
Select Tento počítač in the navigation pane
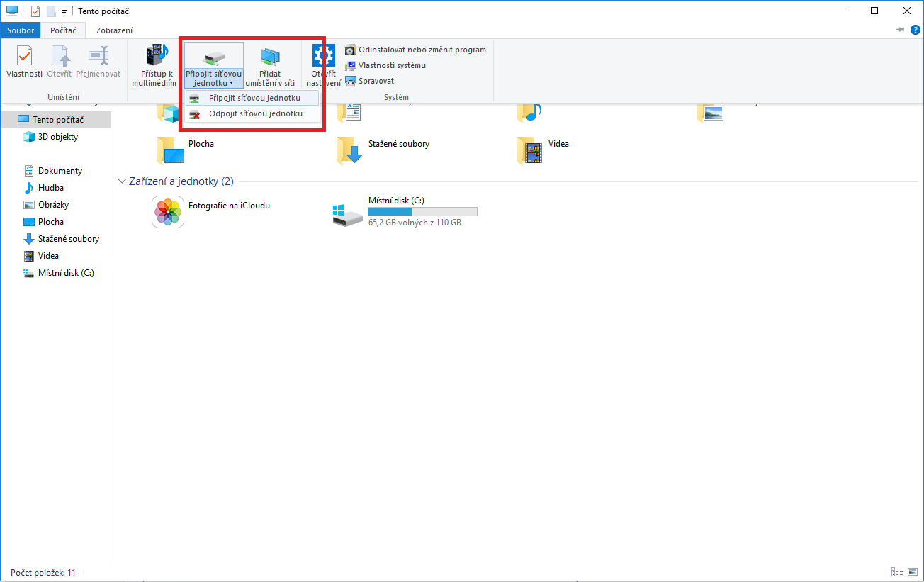pos(55,120)
